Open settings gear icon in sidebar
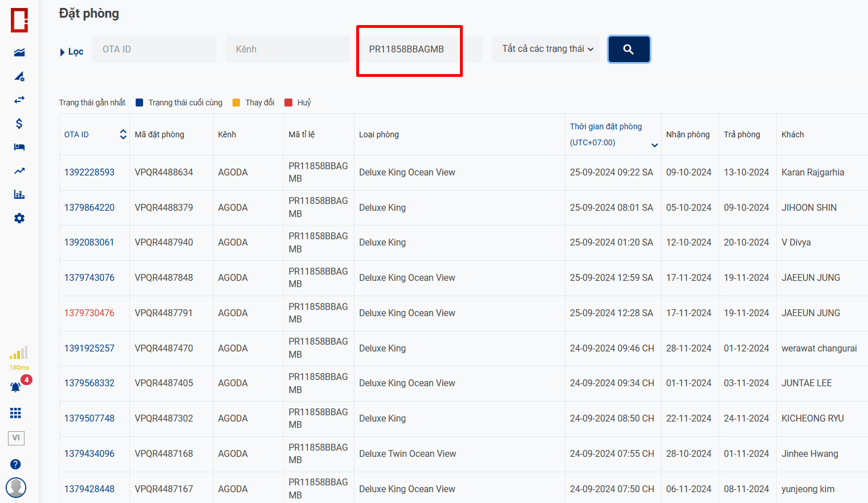Viewport: 868px width, 503px height. pyautogui.click(x=19, y=218)
